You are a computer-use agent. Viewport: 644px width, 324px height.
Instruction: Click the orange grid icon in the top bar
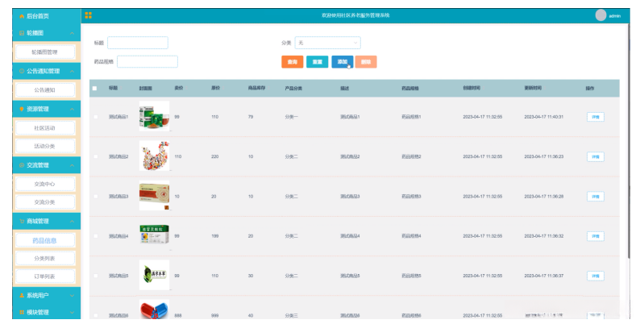[89, 15]
